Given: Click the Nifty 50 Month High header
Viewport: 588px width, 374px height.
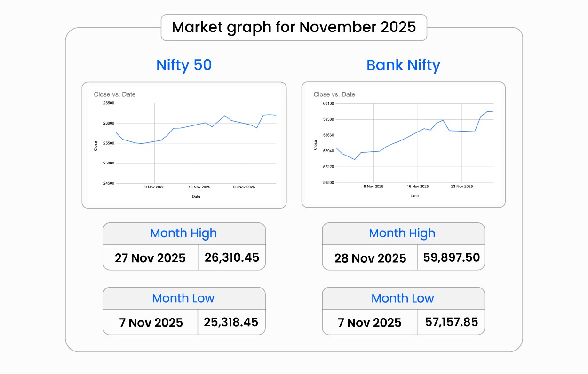Looking at the screenshot, I should pyautogui.click(x=183, y=234).
